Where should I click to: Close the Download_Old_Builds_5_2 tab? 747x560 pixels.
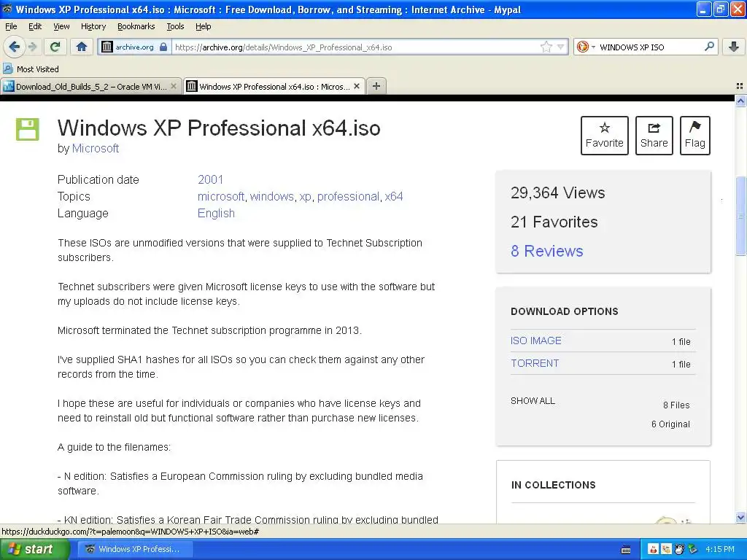click(174, 86)
